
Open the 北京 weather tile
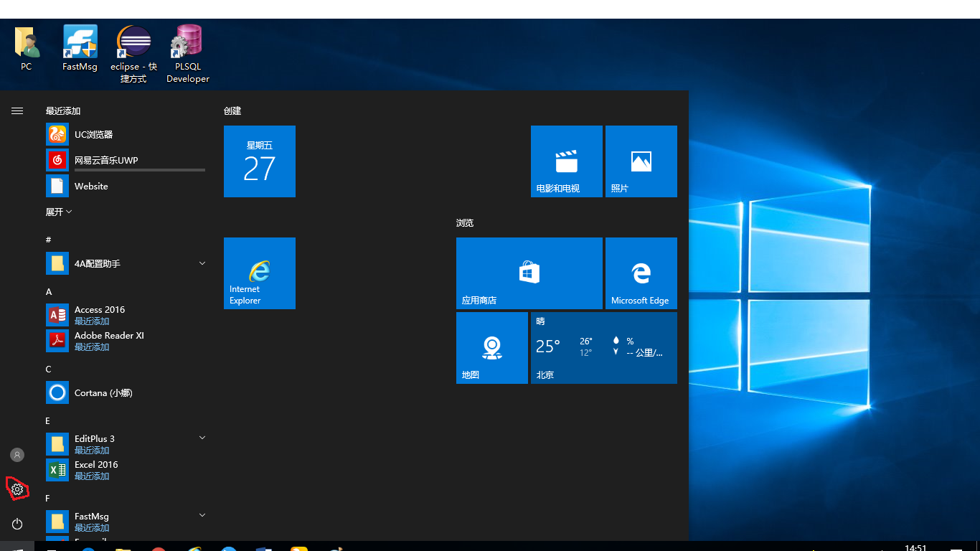click(x=604, y=348)
